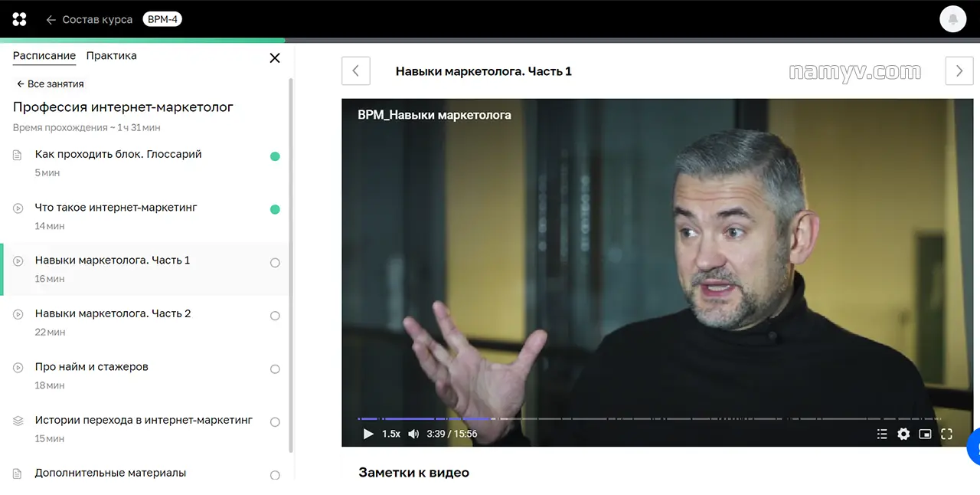The image size is (980, 495).
Task: Open the profile avatar icon
Action: tap(952, 18)
